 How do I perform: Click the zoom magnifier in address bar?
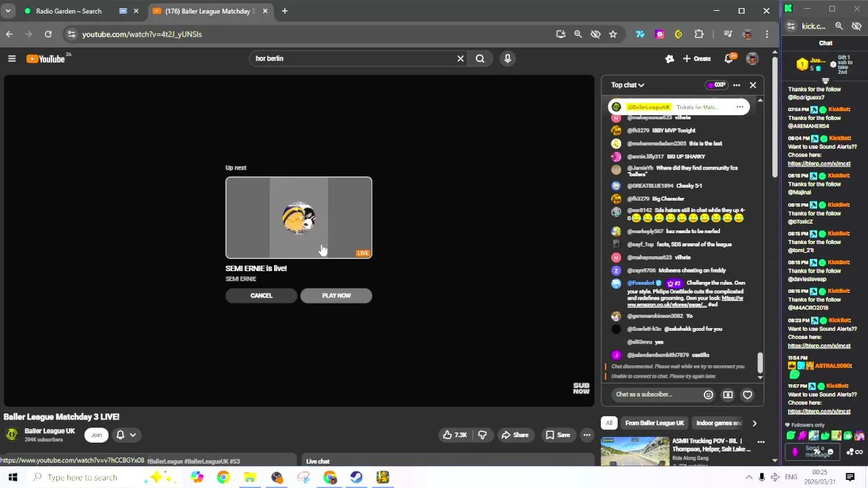click(578, 34)
